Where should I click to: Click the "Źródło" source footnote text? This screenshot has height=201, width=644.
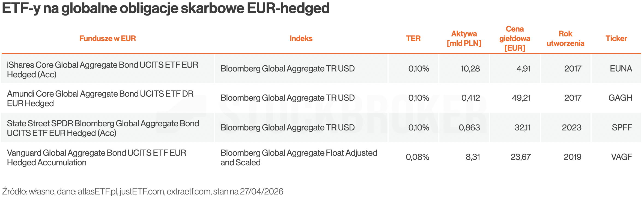click(x=142, y=191)
